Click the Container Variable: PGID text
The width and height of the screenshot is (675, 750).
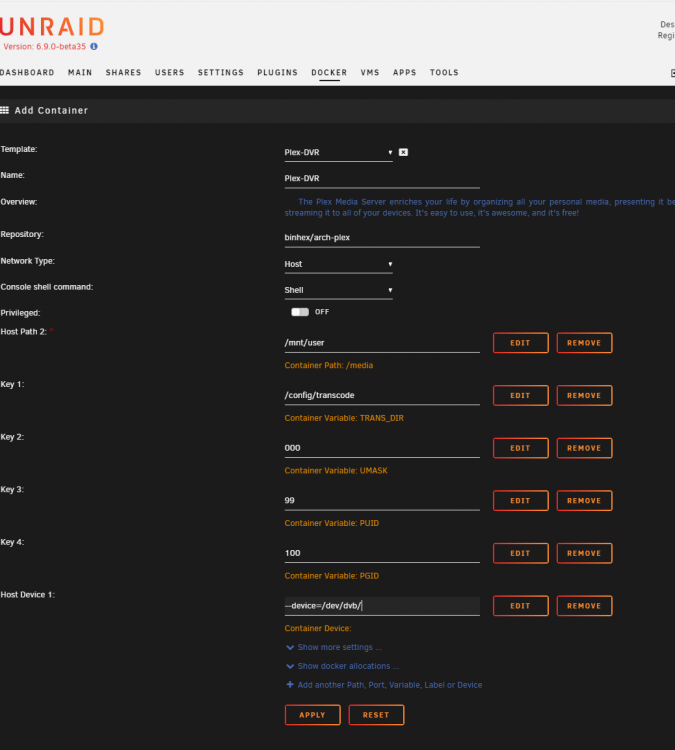[332, 576]
